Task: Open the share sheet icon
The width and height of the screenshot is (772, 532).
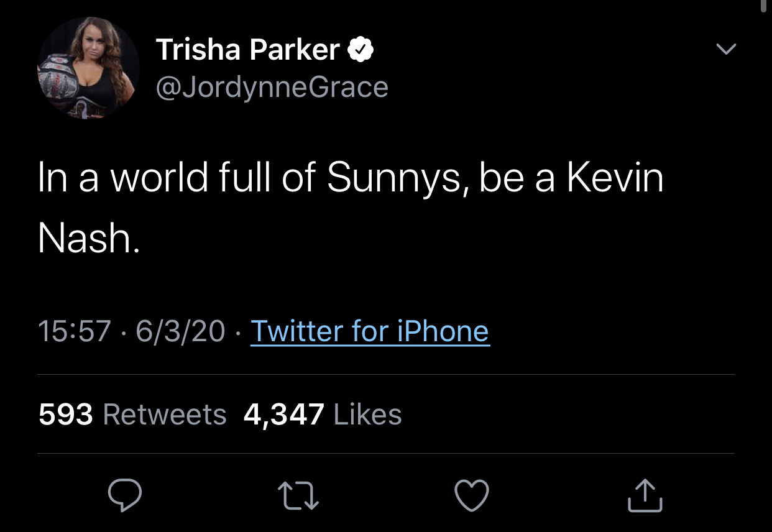Action: (645, 495)
